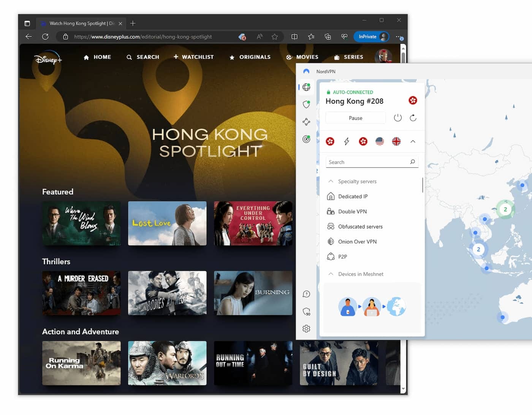Go to Disney+ HOME
532x415 pixels.
coord(97,57)
